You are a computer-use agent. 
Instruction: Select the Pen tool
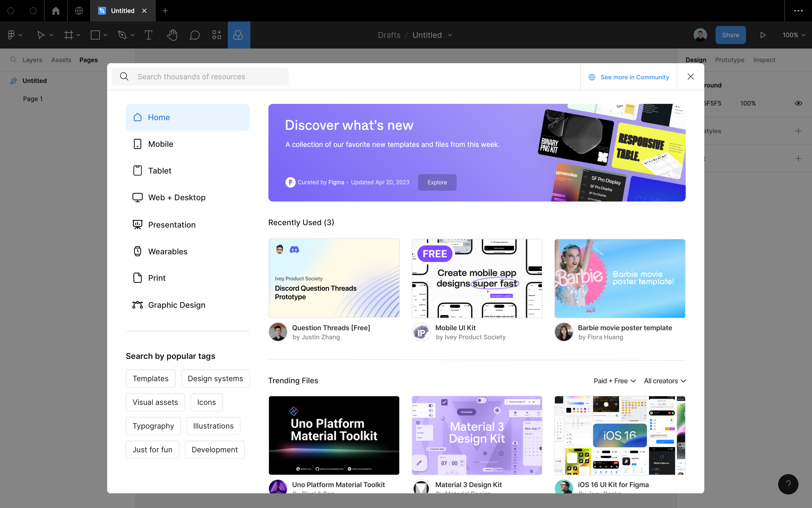click(122, 35)
